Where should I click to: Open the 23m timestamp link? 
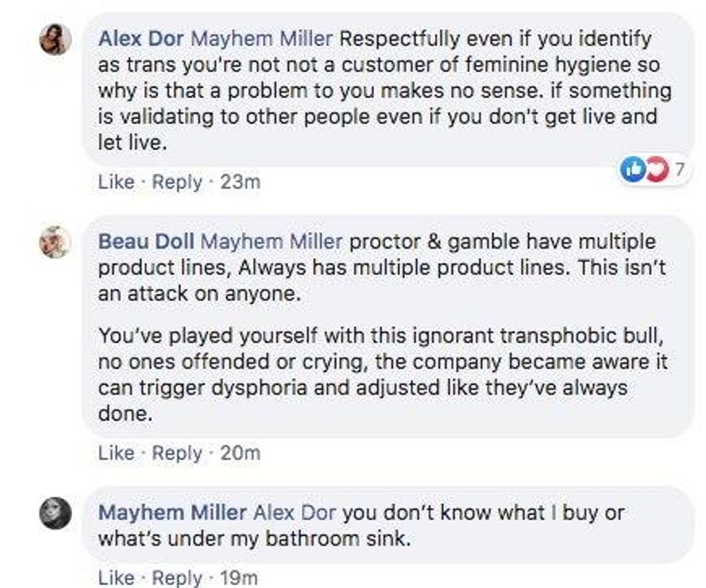tap(240, 182)
